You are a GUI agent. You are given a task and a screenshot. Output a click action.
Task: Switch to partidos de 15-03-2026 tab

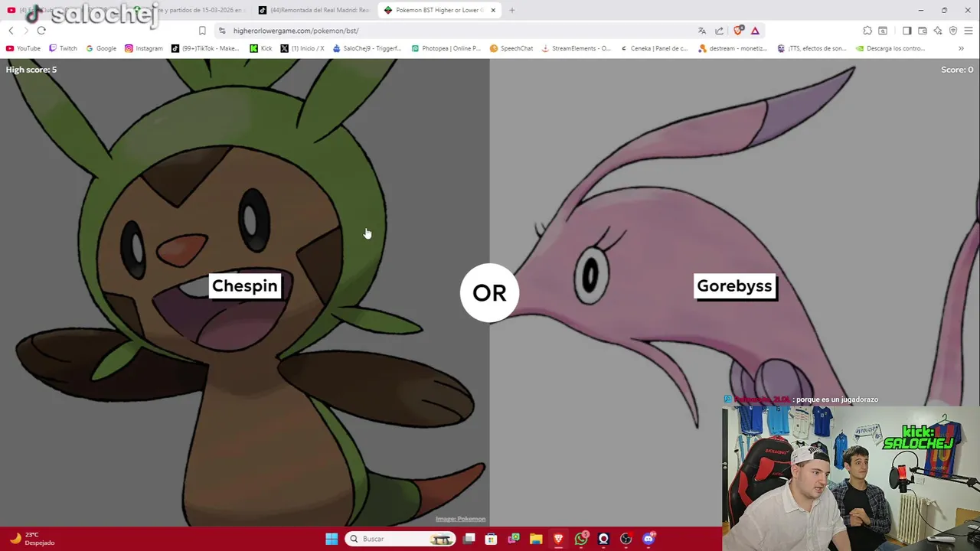click(189, 10)
